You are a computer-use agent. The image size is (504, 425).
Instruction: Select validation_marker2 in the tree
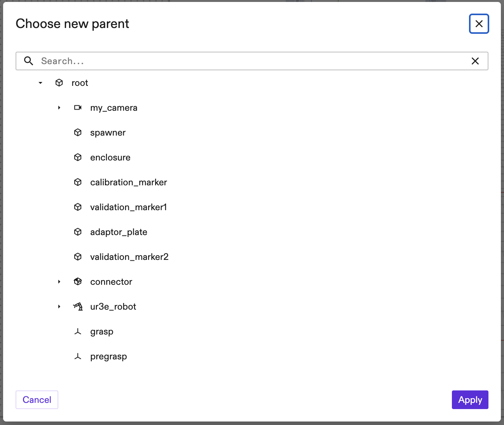(x=129, y=257)
